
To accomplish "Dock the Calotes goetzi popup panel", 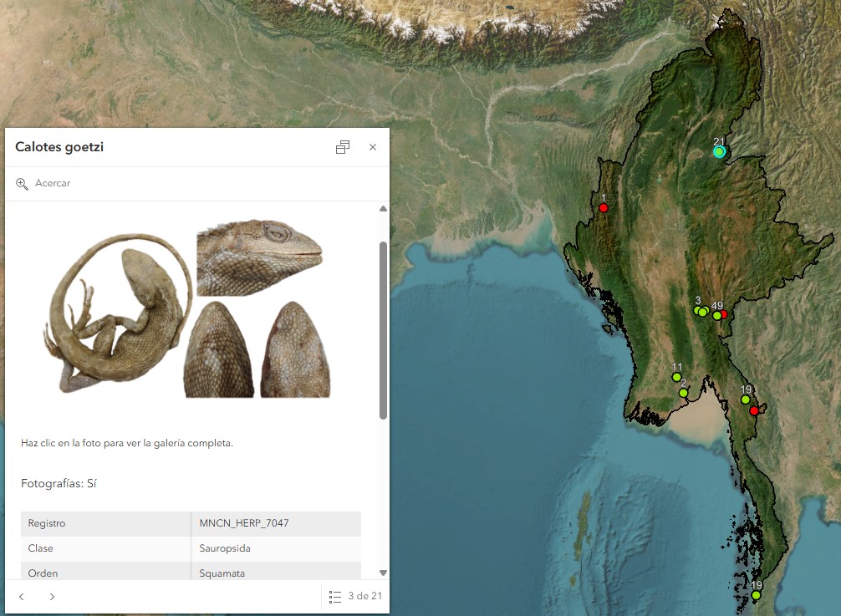I will pos(343,147).
